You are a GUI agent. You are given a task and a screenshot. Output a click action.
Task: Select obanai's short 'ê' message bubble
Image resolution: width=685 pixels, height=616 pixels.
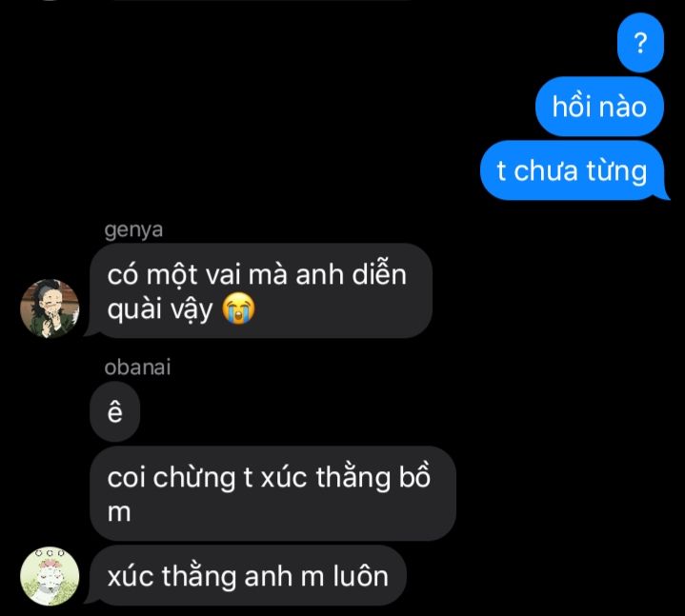tap(114, 411)
